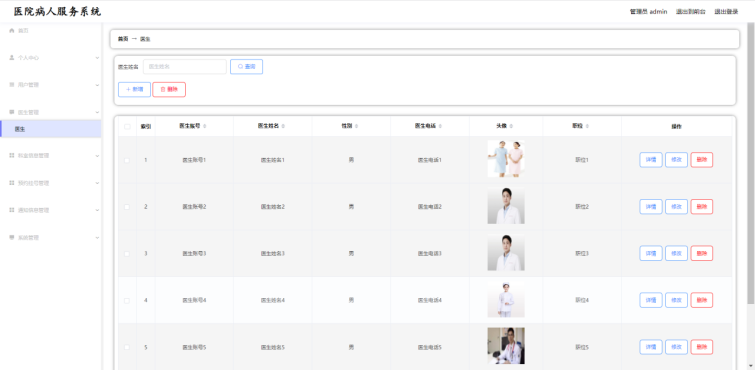Screen dimensions: 755x371
Task: Open 详情 for row 医生账号5
Action: [651, 347]
